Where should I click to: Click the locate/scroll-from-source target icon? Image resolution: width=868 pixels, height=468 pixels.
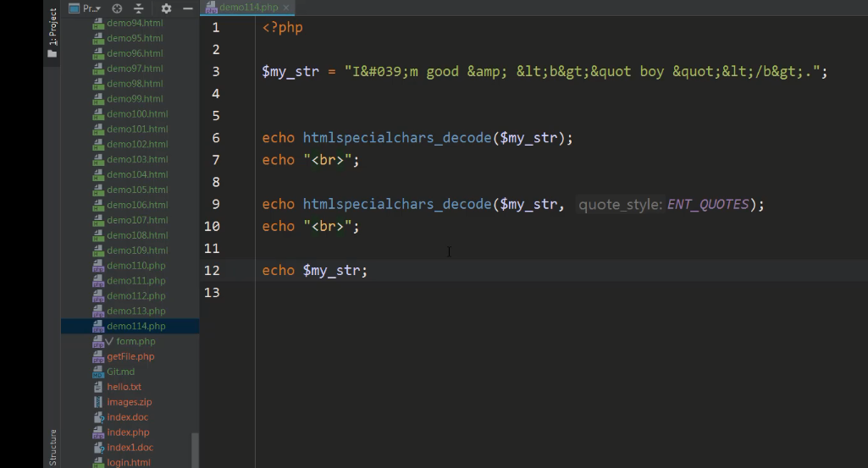tap(117, 8)
